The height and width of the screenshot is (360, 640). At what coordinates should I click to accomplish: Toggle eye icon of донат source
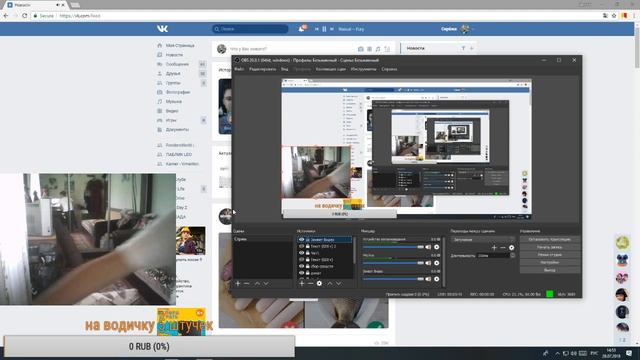click(x=302, y=273)
